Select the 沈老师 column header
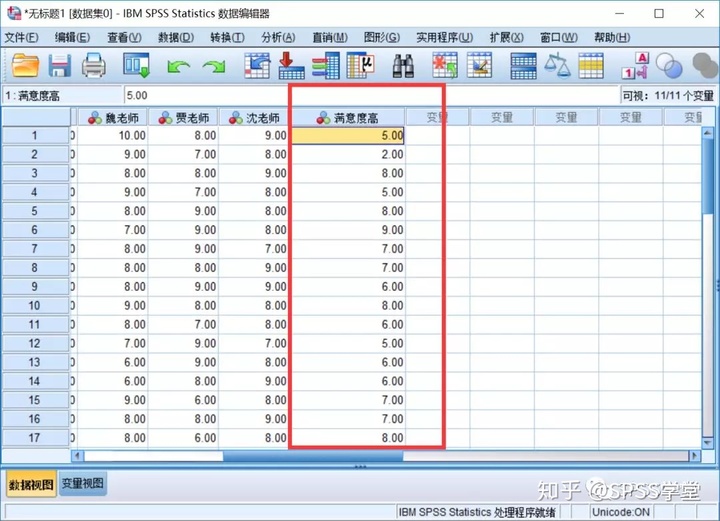This screenshot has height=521, width=720. click(253, 118)
